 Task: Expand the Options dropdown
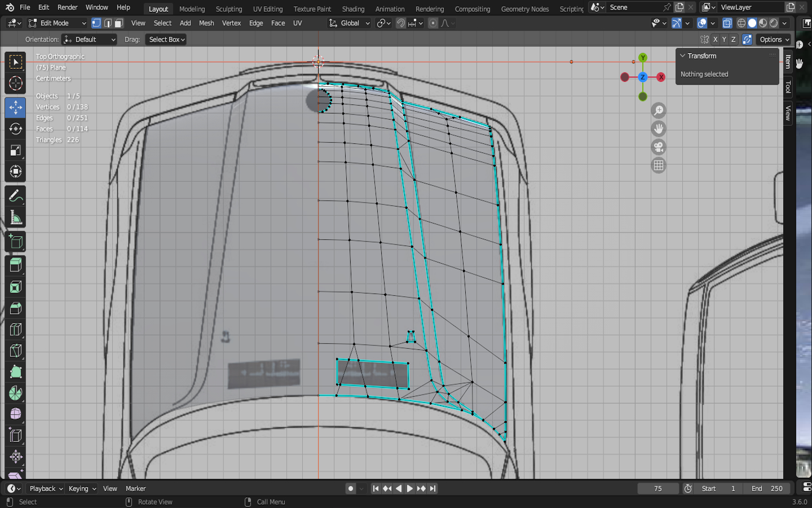coord(774,40)
